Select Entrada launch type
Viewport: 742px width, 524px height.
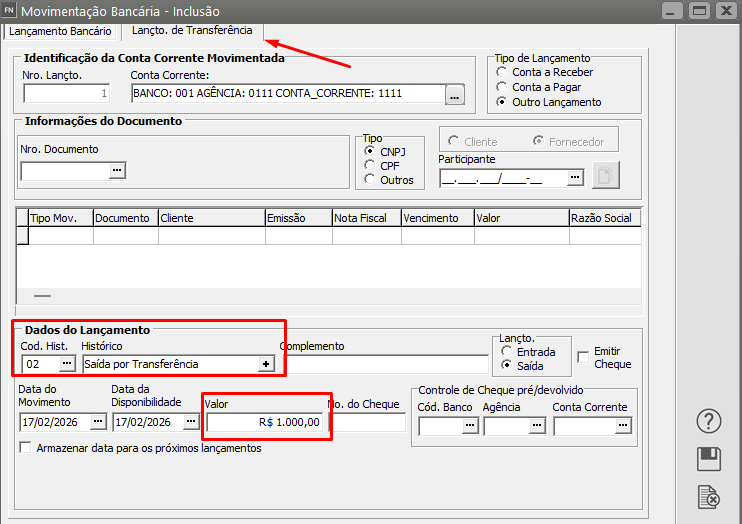click(x=506, y=351)
